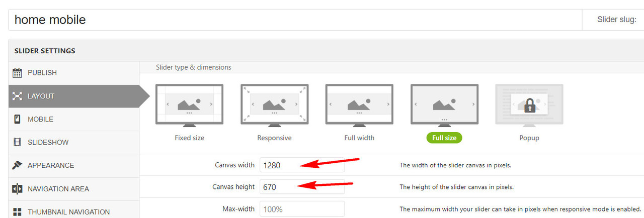
Task: Click the 'SLIDER SETTINGS' header
Action: (45, 51)
